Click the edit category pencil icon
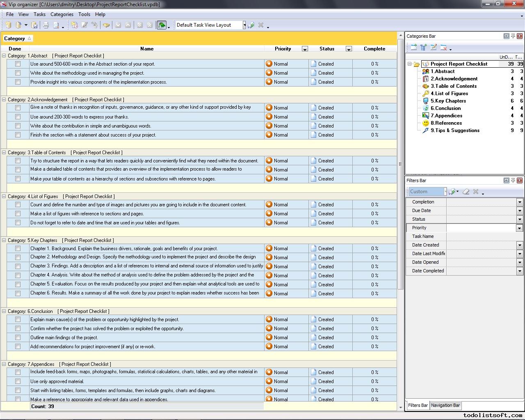Screen dimensions: 525x420 point(434,48)
